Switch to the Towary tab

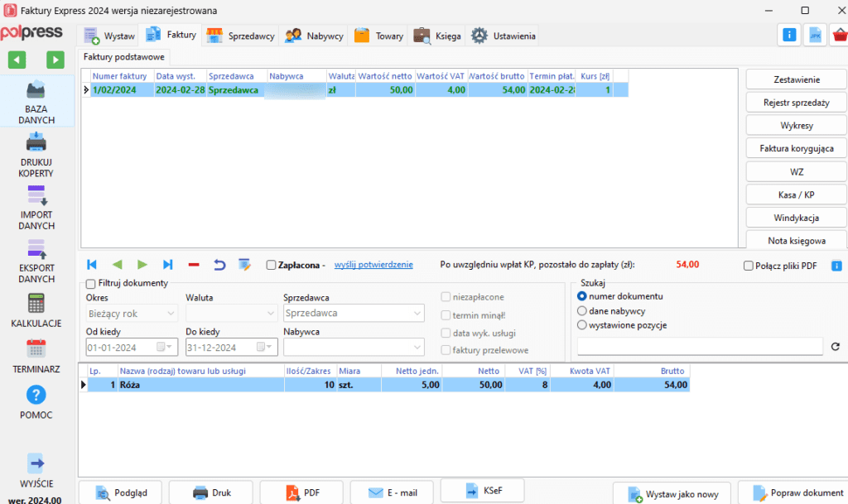point(379,36)
